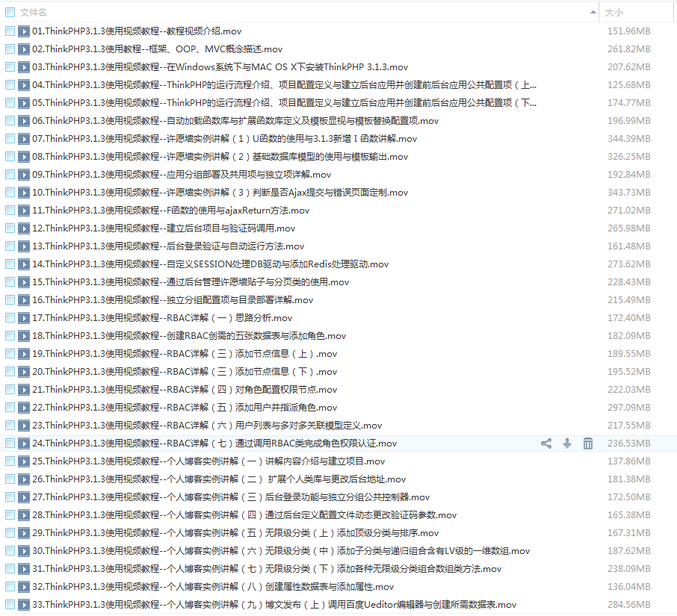Check the box for file 24 RBAC详解（七）

point(10,443)
